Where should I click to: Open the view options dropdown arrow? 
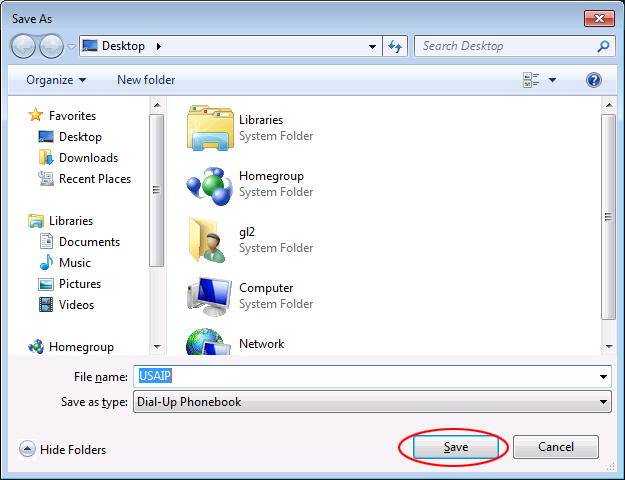552,80
